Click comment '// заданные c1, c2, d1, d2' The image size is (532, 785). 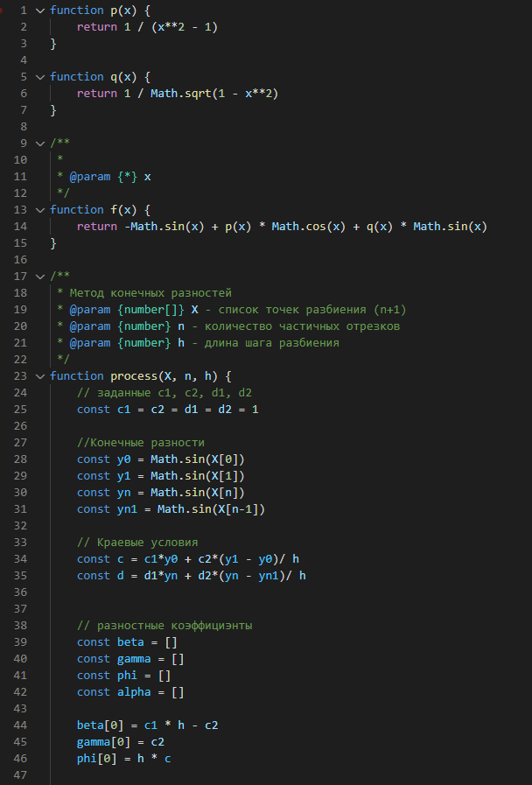(164, 393)
